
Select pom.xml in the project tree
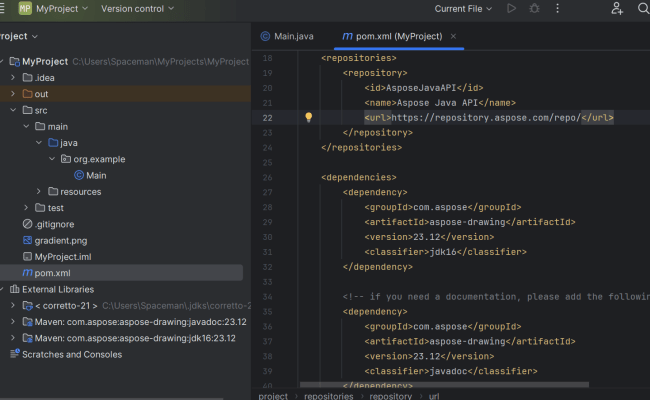52,273
